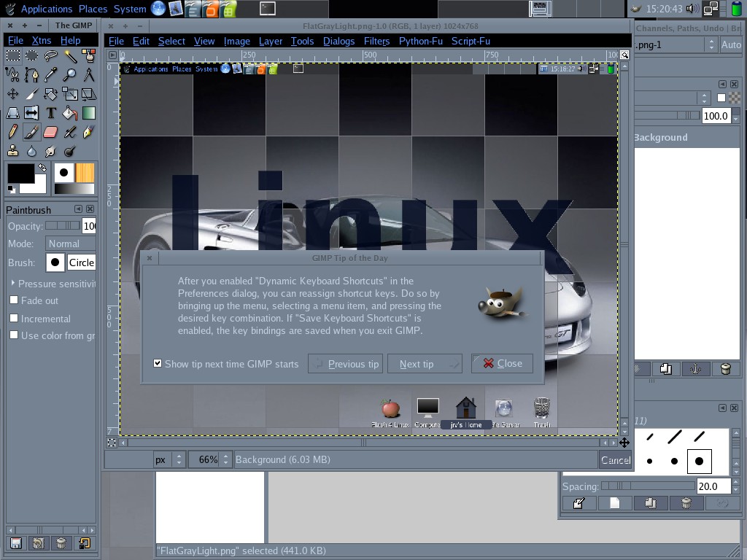This screenshot has height=560, width=747.
Task: Choose the Color Picker eyedropper tool
Action: (x=51, y=75)
